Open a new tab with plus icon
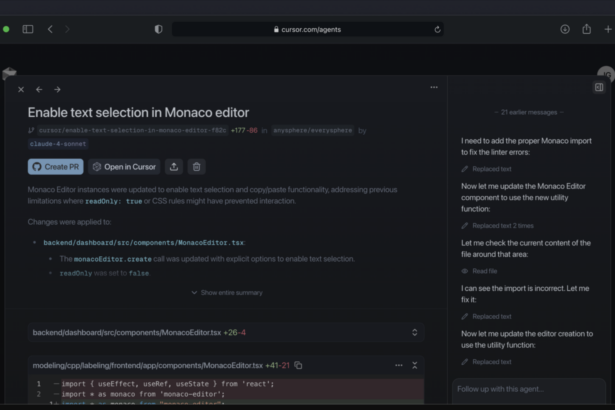This screenshot has height=410, width=615. 608,29
